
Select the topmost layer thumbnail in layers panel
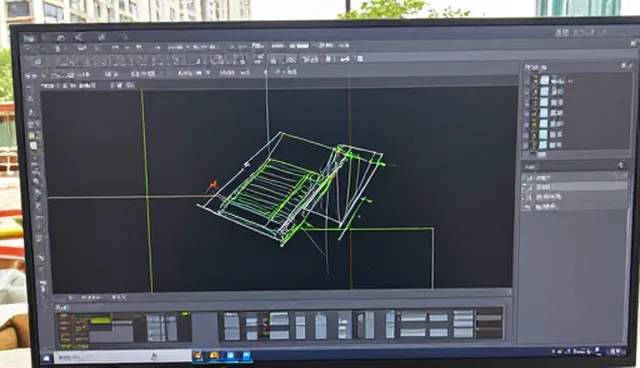tap(544, 80)
